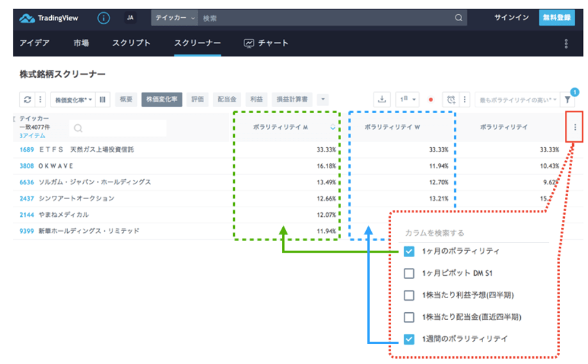Open the info circle icon
The image size is (588, 364).
[x=104, y=18]
